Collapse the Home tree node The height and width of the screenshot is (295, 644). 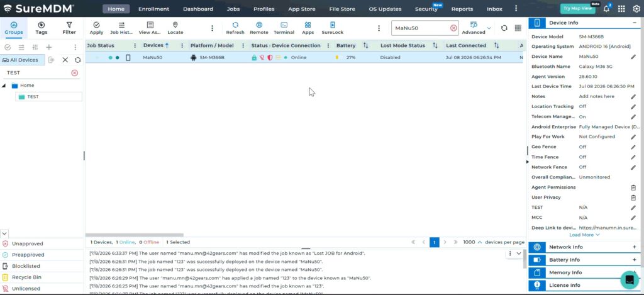4,86
